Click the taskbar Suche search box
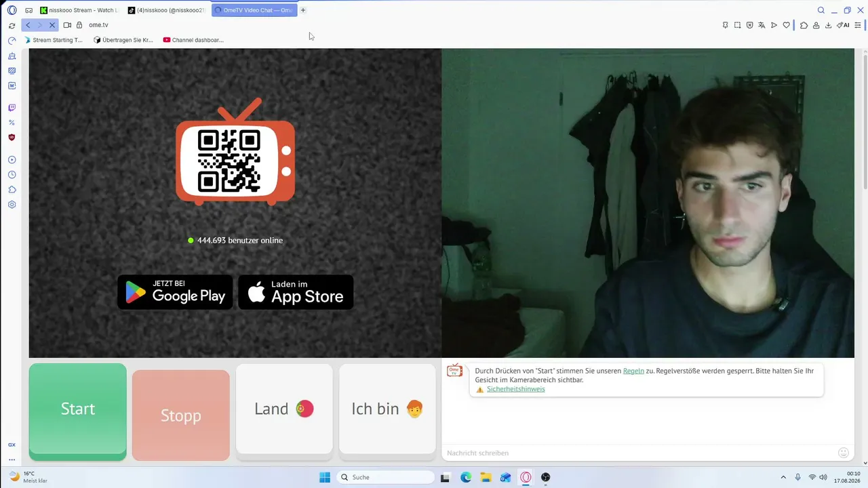The width and height of the screenshot is (868, 488). tap(386, 477)
